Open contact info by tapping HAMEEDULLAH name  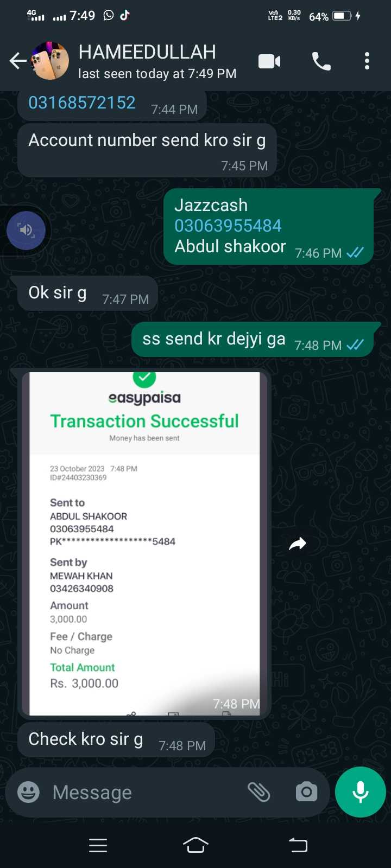147,52
